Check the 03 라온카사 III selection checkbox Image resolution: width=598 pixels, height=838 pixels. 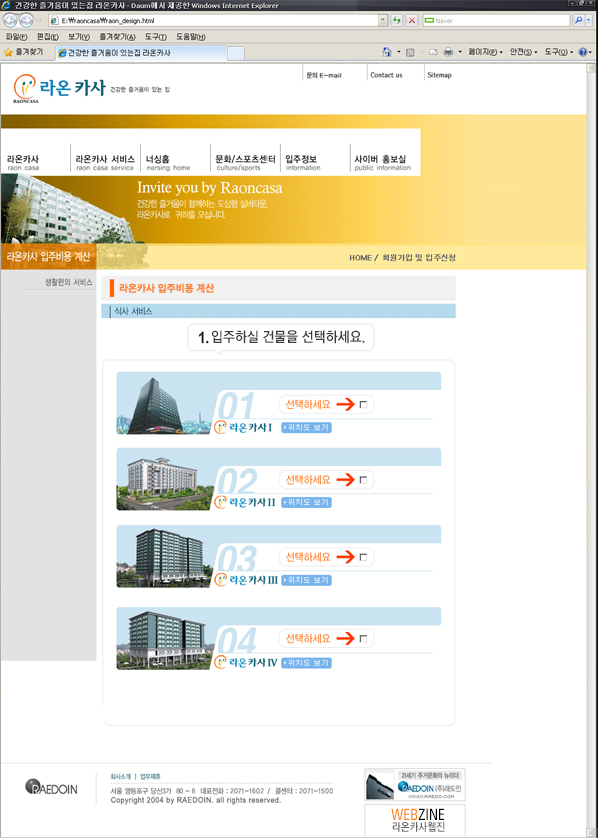(363, 557)
